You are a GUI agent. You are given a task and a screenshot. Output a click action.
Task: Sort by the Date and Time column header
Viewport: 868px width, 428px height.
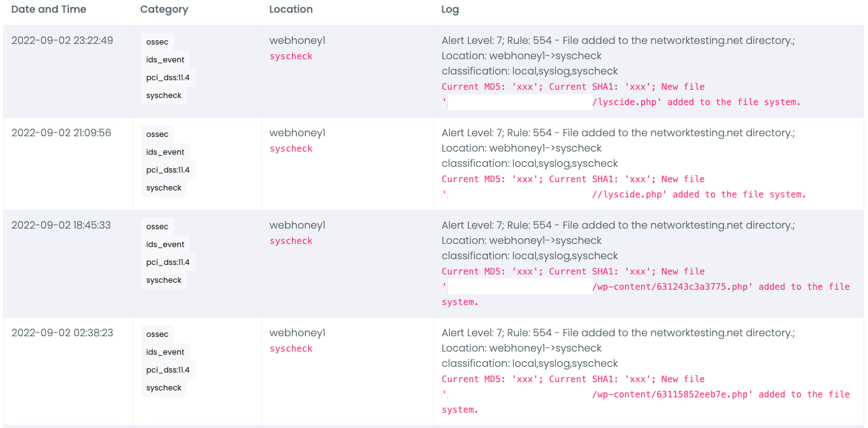click(48, 10)
